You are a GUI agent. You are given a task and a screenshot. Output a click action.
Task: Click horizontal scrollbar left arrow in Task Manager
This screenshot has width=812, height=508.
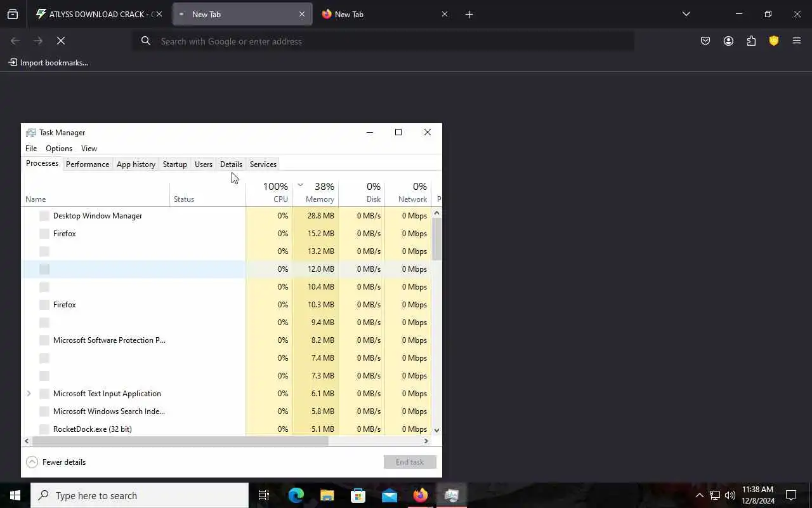pyautogui.click(x=27, y=441)
